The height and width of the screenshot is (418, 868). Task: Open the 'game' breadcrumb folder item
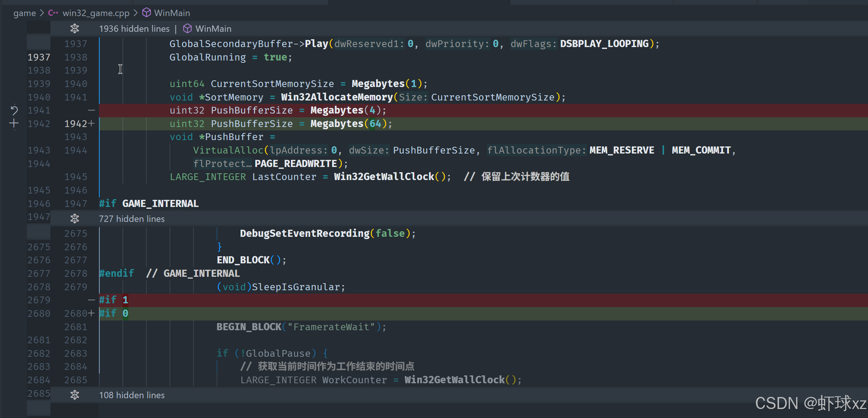[x=25, y=13]
